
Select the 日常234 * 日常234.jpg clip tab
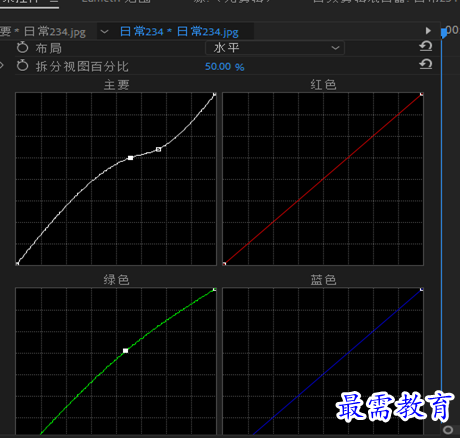179,32
